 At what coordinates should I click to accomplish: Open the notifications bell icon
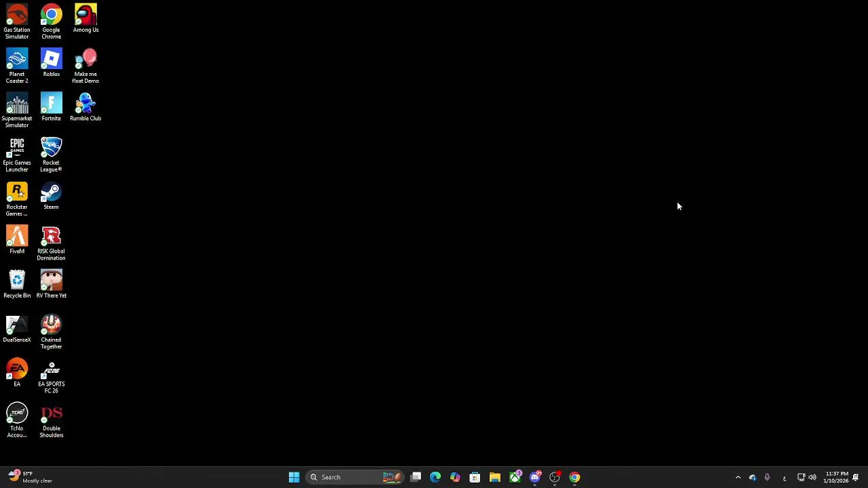coord(856,477)
